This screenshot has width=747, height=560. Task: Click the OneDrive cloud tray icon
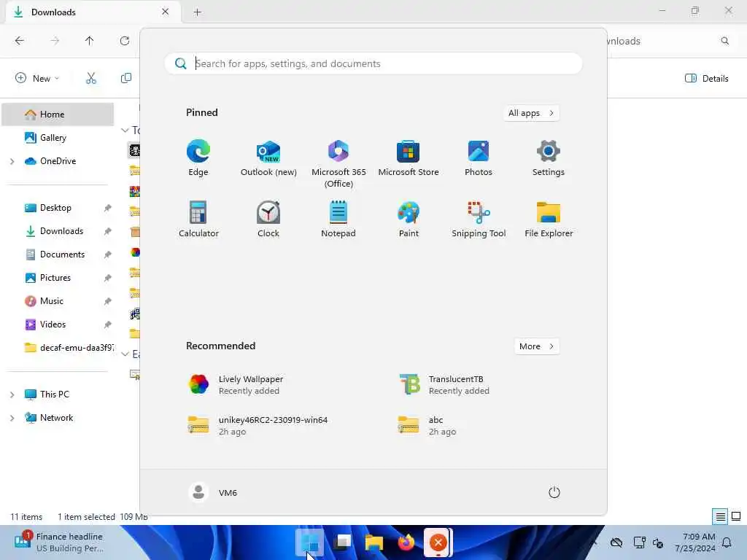(616, 542)
